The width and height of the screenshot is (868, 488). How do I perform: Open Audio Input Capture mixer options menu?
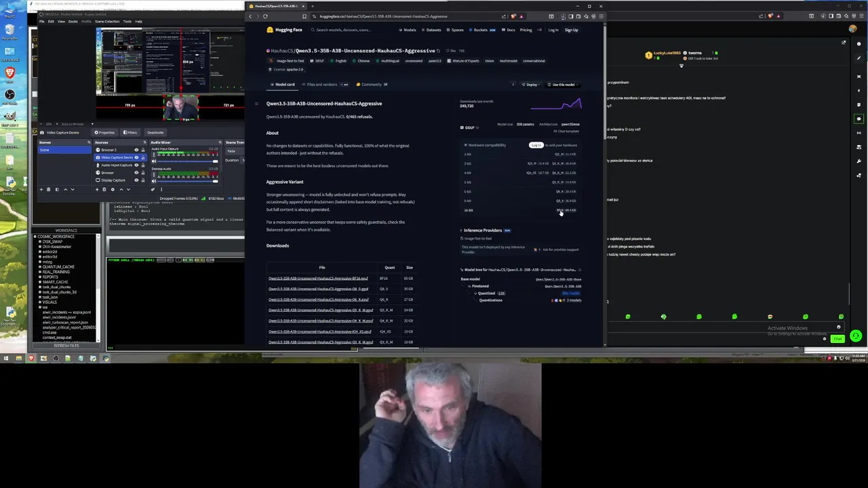[154, 155]
